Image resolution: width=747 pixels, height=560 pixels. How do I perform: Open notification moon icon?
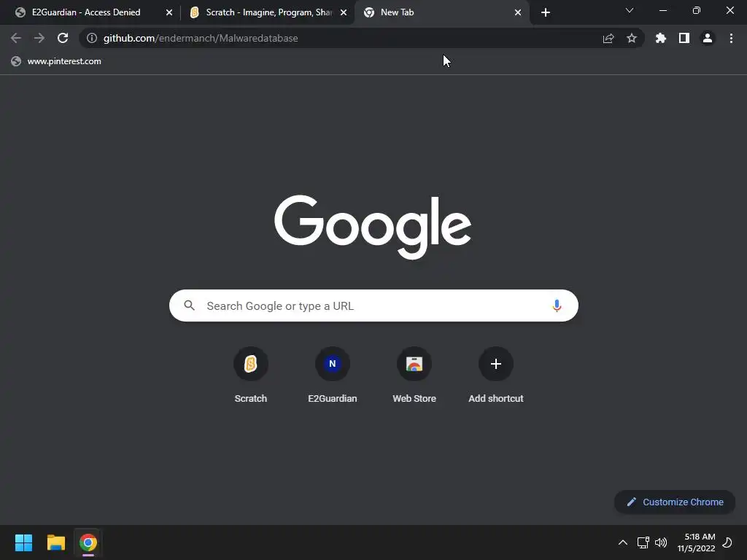pyautogui.click(x=727, y=542)
